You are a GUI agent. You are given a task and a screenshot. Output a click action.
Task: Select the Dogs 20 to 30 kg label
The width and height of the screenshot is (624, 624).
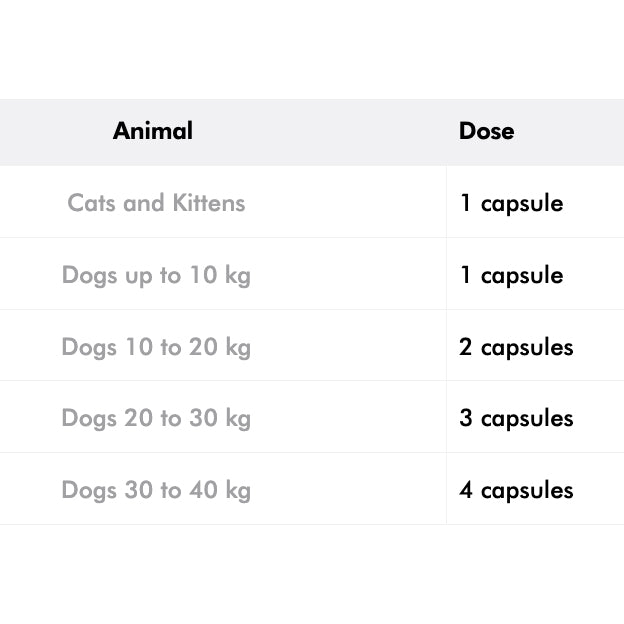pos(156,418)
